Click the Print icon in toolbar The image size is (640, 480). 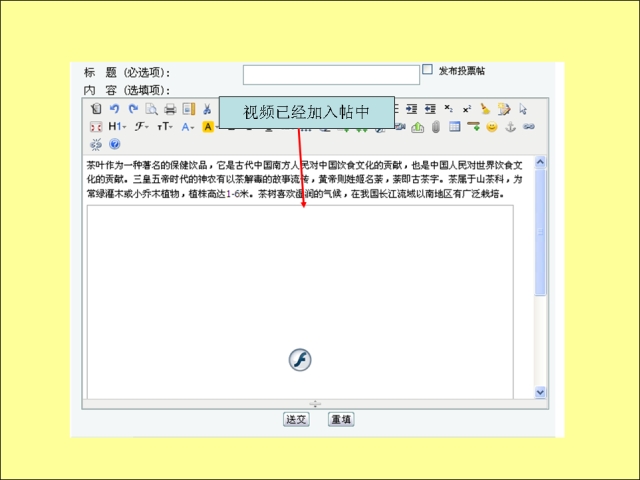click(170, 109)
